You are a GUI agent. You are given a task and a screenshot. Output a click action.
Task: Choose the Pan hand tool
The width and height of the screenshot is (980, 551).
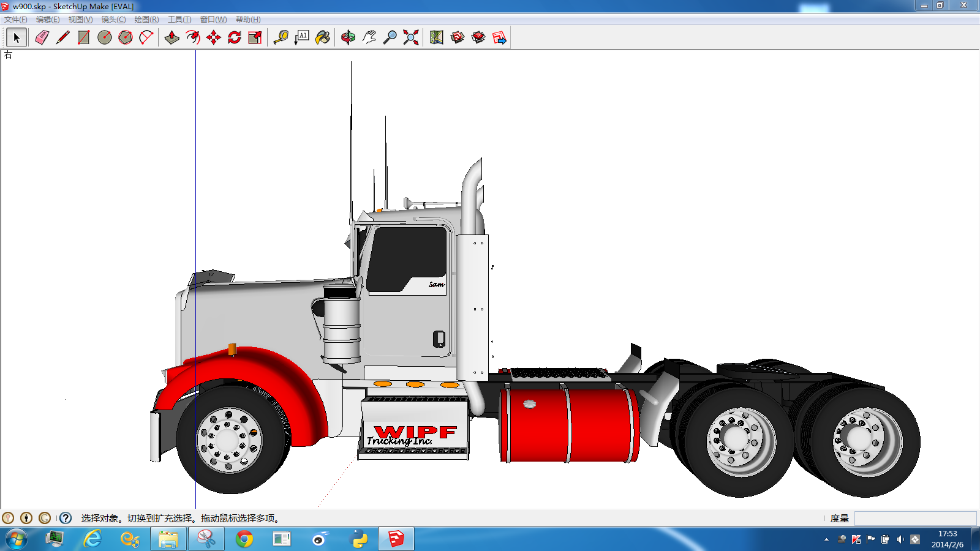tap(369, 37)
